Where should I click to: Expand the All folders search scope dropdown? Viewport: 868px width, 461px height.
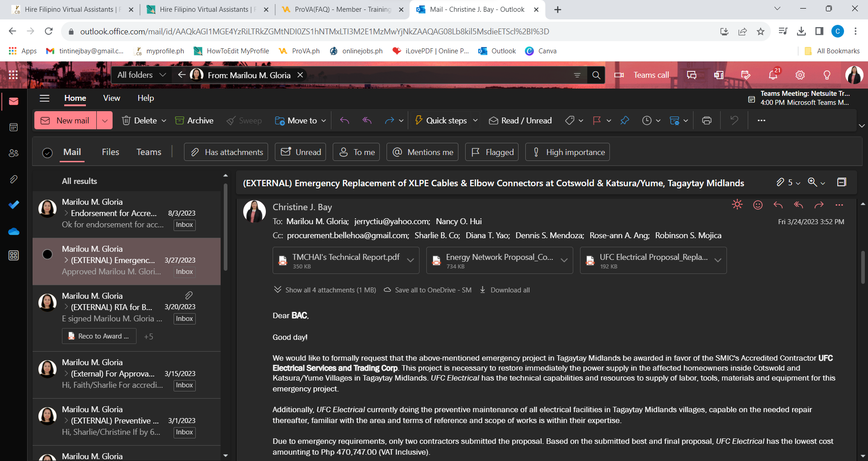142,75
